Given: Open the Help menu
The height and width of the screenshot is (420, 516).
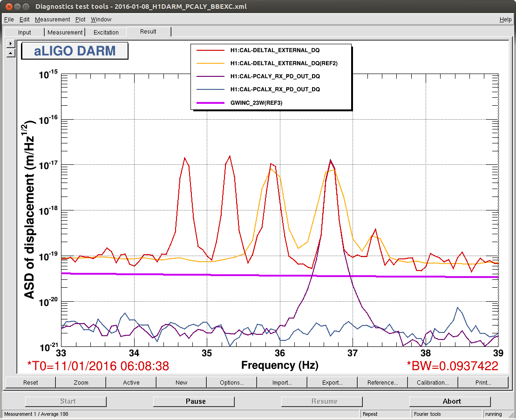Looking at the screenshot, I should 505,20.
